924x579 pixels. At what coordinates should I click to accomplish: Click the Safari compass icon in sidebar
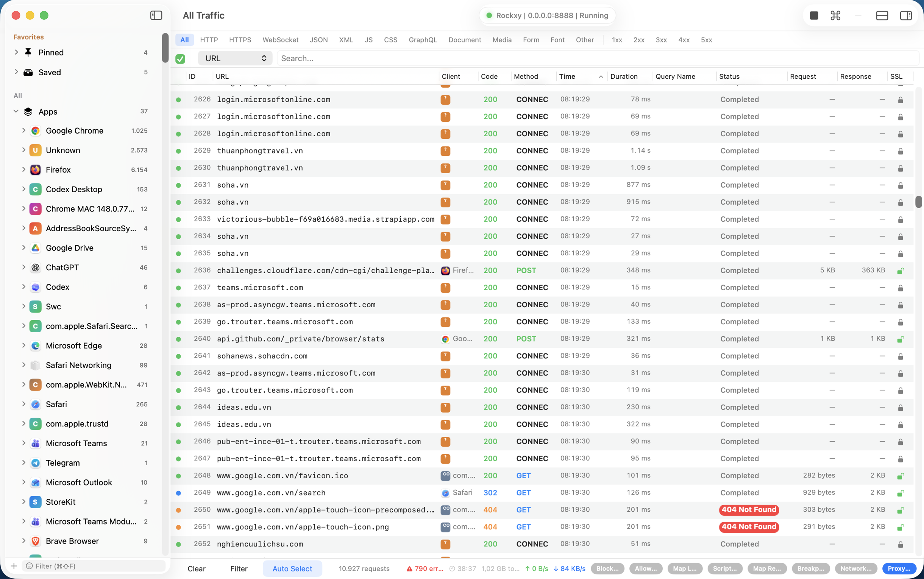click(35, 404)
